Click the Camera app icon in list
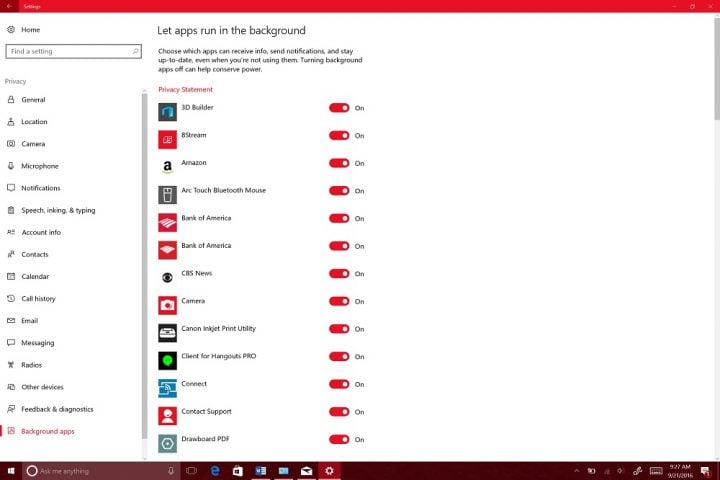This screenshot has height=480, width=720. point(167,305)
